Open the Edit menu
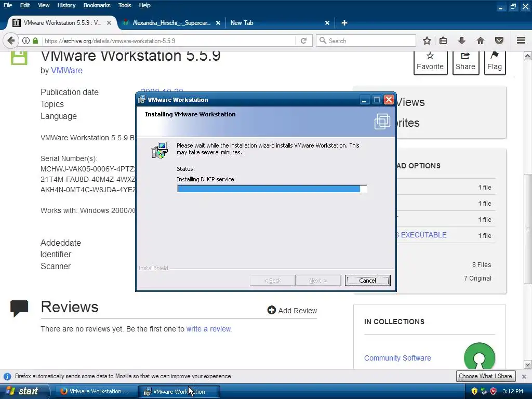532x399 pixels. point(25,5)
